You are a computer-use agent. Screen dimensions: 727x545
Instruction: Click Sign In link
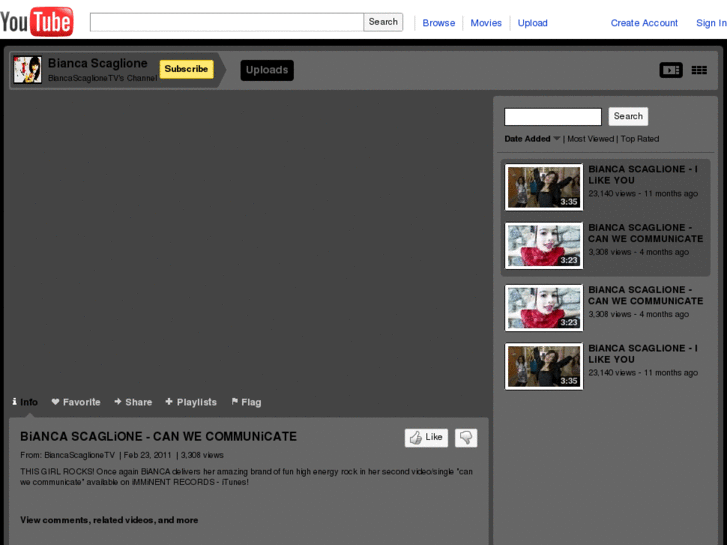711,23
